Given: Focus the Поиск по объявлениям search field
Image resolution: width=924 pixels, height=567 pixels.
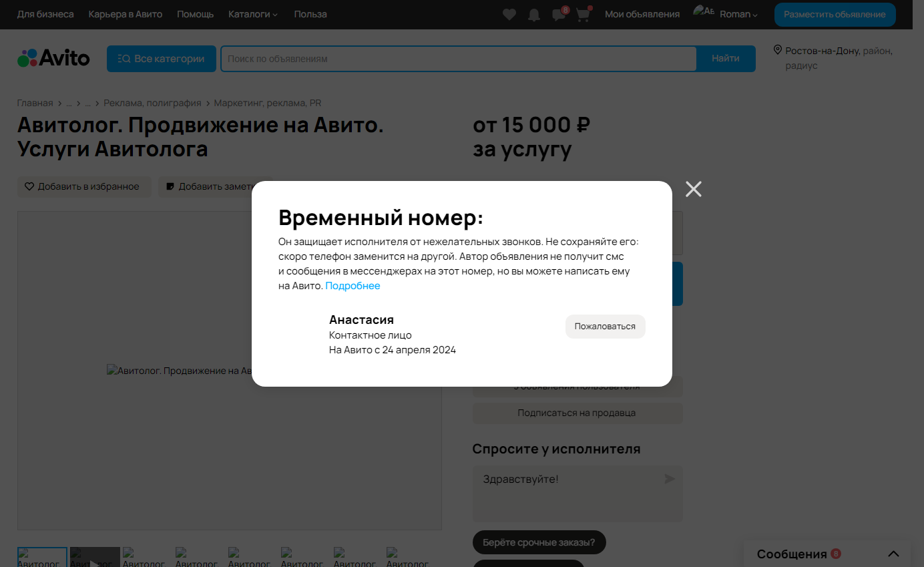Looking at the screenshot, I should (459, 59).
